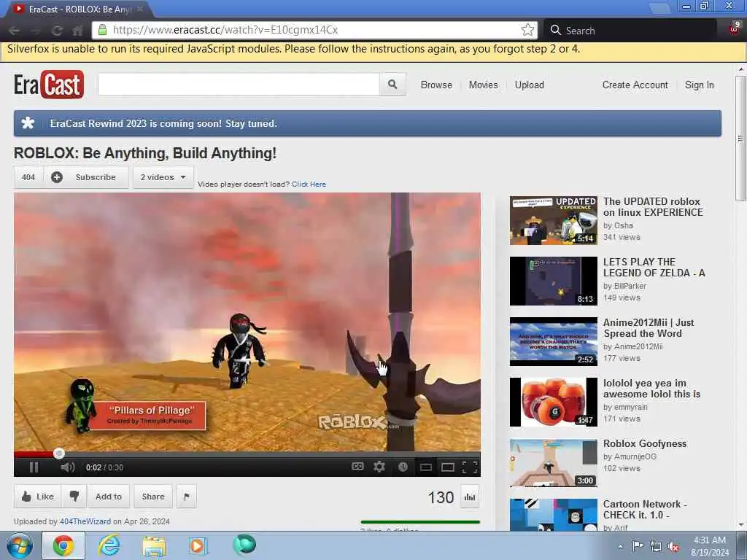Switch to small player size
Viewport: 747px width, 560px height.
(426, 467)
